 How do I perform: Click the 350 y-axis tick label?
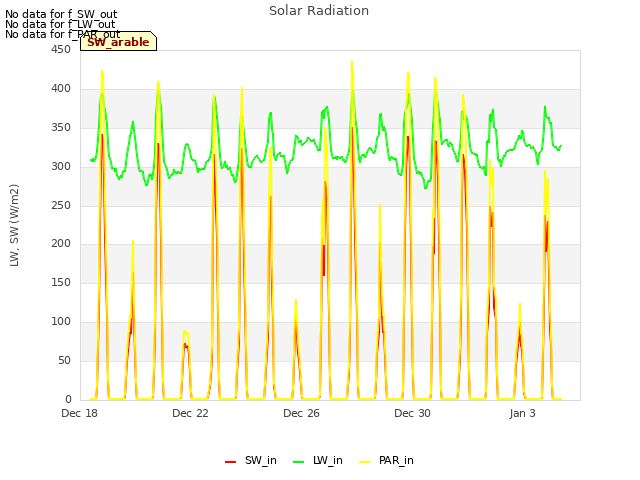[x=61, y=127]
